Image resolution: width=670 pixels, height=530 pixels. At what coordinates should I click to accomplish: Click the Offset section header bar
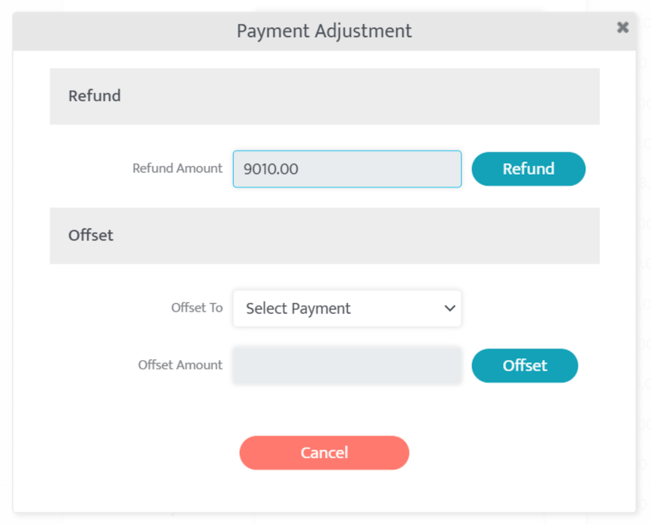pos(324,236)
